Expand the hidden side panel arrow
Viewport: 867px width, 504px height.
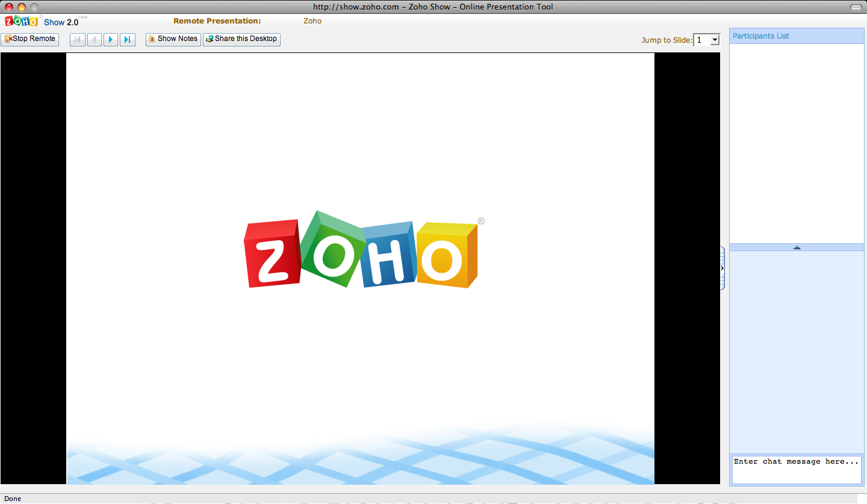click(x=722, y=268)
